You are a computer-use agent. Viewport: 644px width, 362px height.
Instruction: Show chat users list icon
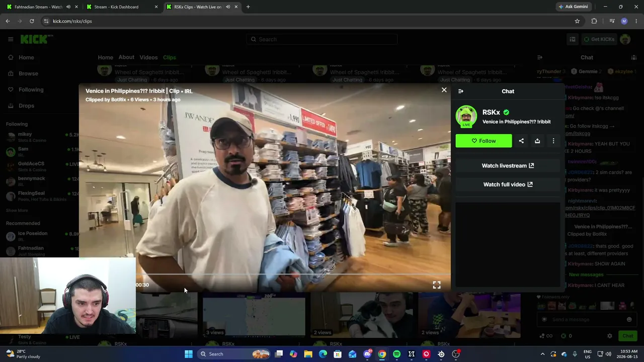[634, 57]
